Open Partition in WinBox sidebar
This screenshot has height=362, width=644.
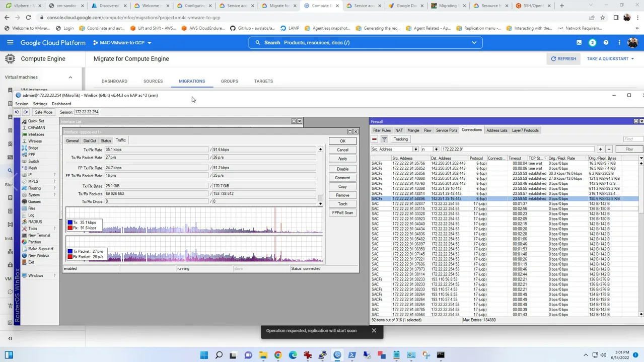(35, 242)
